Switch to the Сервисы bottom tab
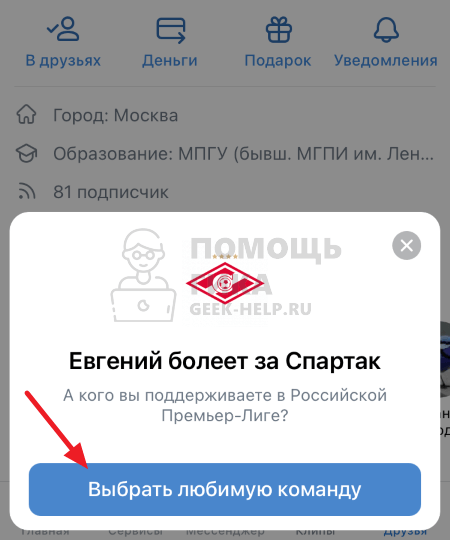Screen dimensions: 450x540 135,532
